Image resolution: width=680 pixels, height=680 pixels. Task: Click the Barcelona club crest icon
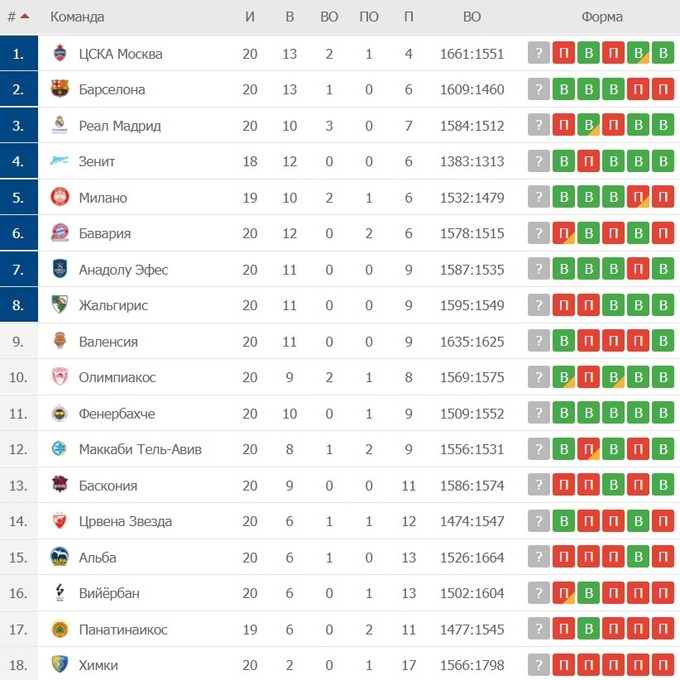click(59, 90)
